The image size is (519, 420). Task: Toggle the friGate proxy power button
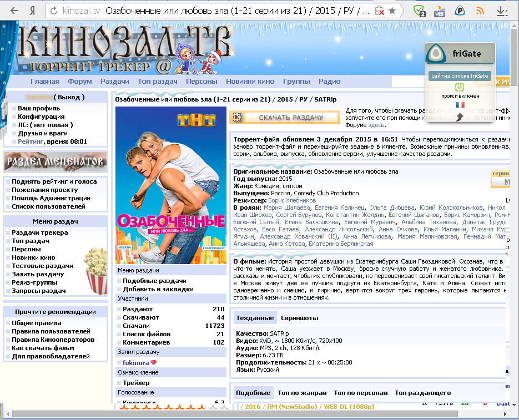460,87
